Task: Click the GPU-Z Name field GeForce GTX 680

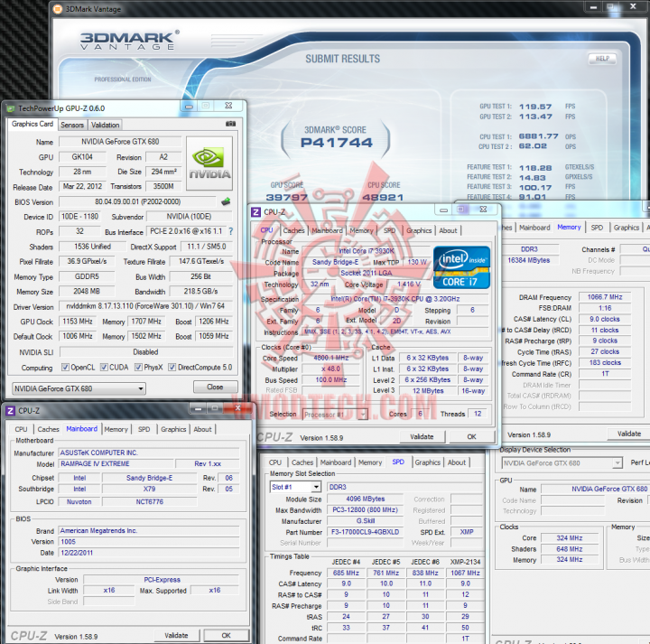Action: pos(120,142)
